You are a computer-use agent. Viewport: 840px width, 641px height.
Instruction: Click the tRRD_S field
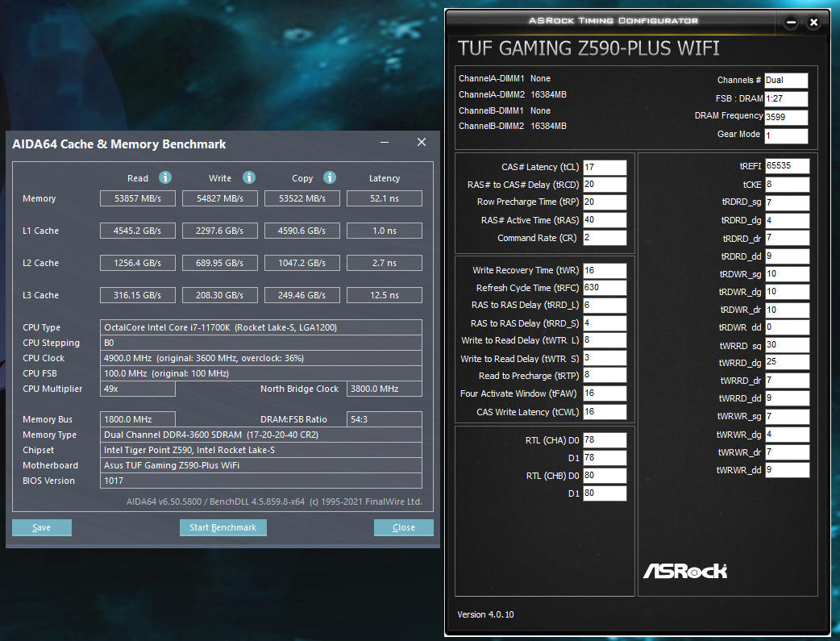point(605,323)
